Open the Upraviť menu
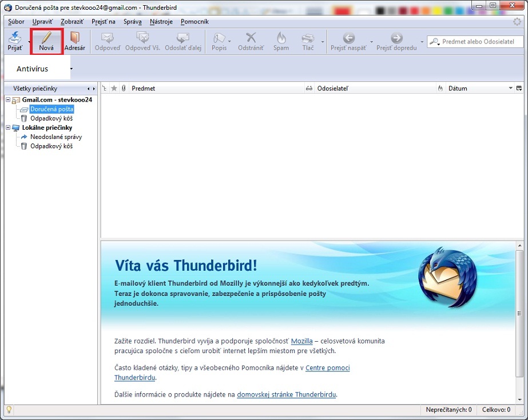This screenshot has height=420, width=528. point(42,22)
